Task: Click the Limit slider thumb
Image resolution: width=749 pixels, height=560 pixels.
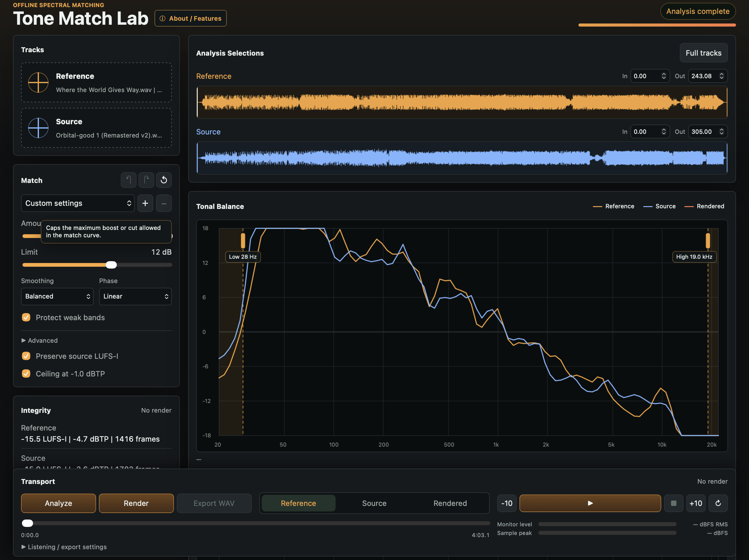Action: tap(111, 265)
